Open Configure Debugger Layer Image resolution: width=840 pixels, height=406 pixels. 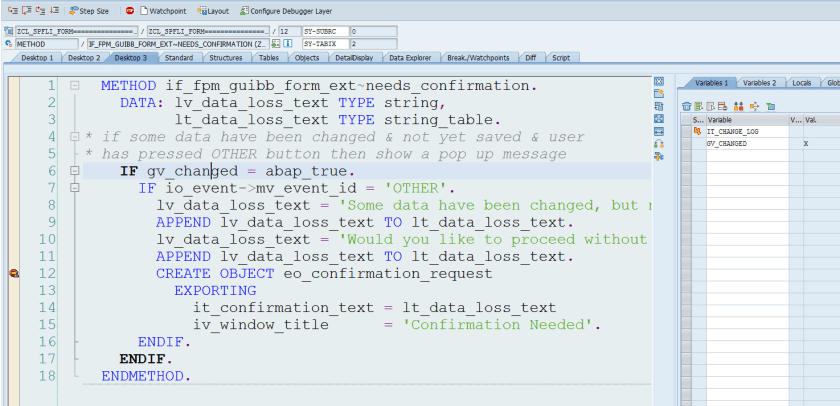click(286, 11)
